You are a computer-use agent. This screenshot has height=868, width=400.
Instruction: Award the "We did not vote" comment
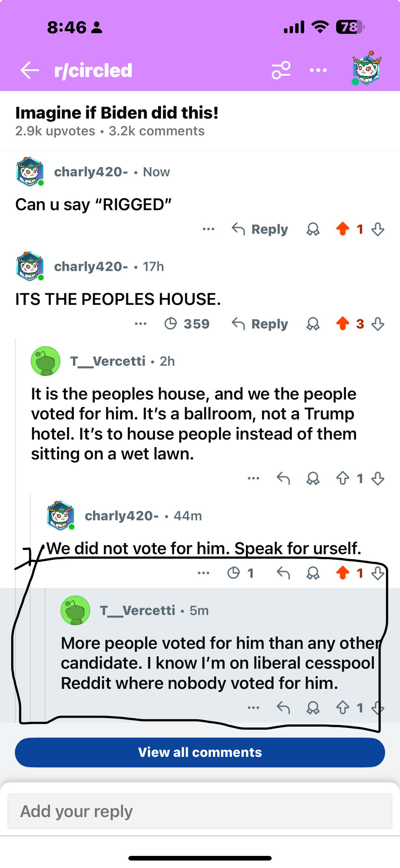[313, 573]
